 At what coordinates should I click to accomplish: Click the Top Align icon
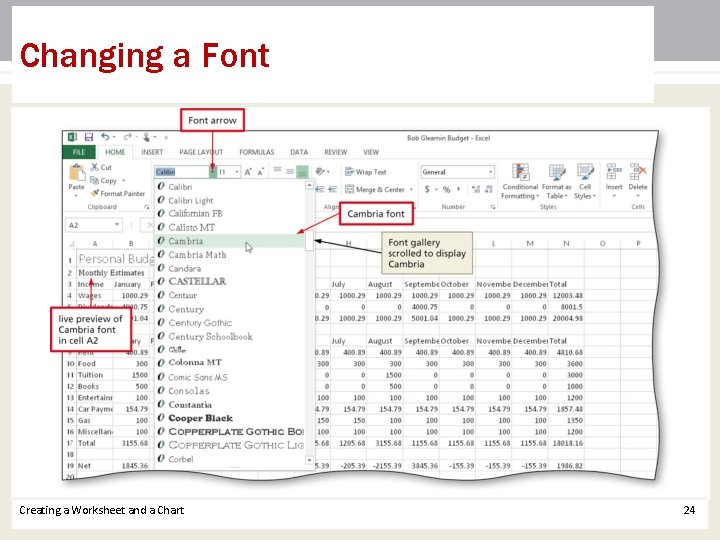click(x=277, y=171)
